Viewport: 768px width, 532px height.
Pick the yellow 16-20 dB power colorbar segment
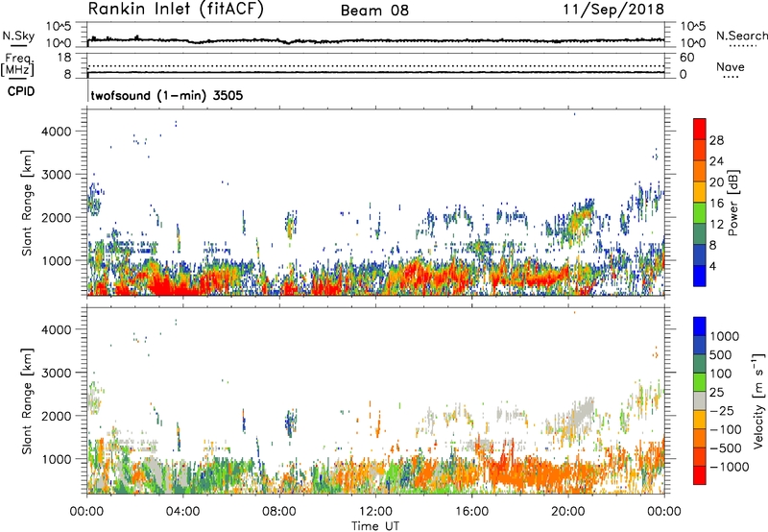(x=700, y=192)
